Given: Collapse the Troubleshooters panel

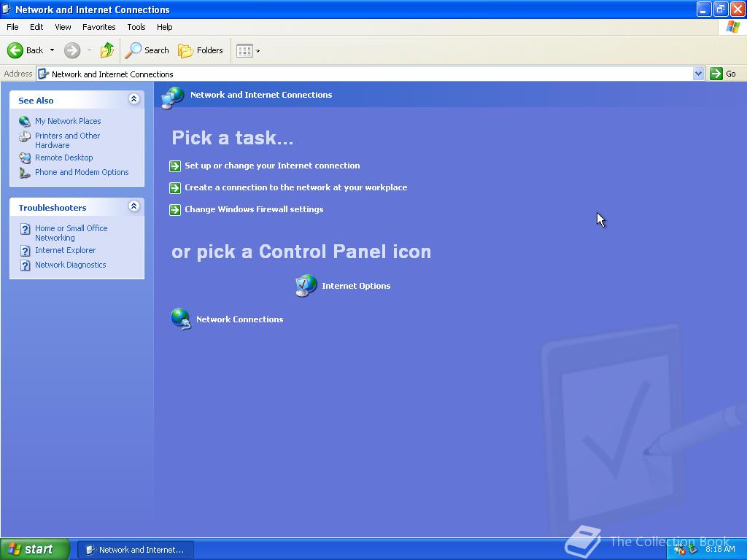Looking at the screenshot, I should [133, 206].
